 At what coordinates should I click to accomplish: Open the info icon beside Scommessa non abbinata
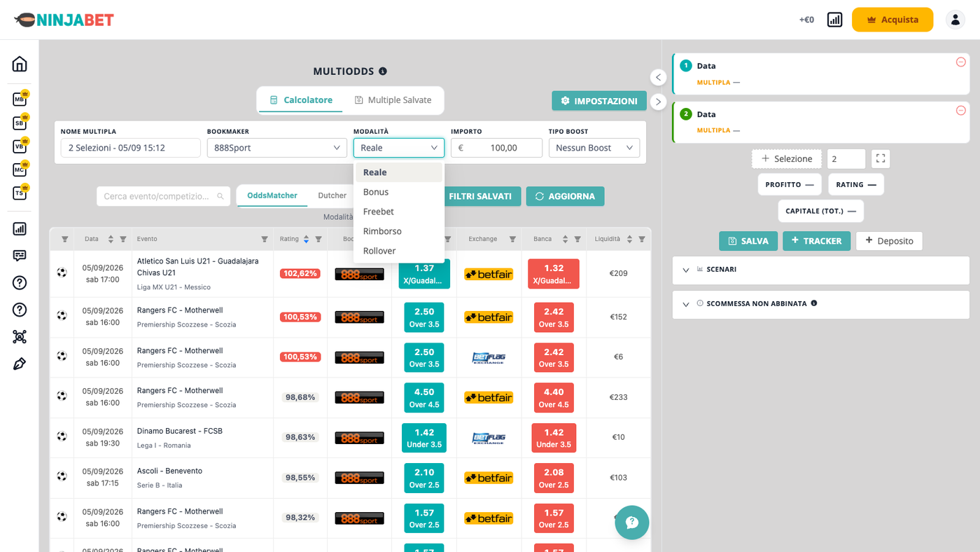(x=813, y=303)
